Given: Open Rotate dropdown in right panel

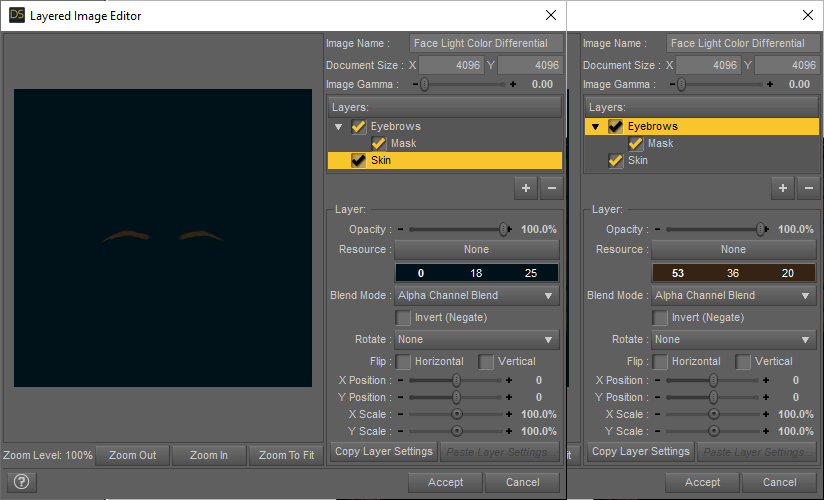Looking at the screenshot, I should point(734,340).
